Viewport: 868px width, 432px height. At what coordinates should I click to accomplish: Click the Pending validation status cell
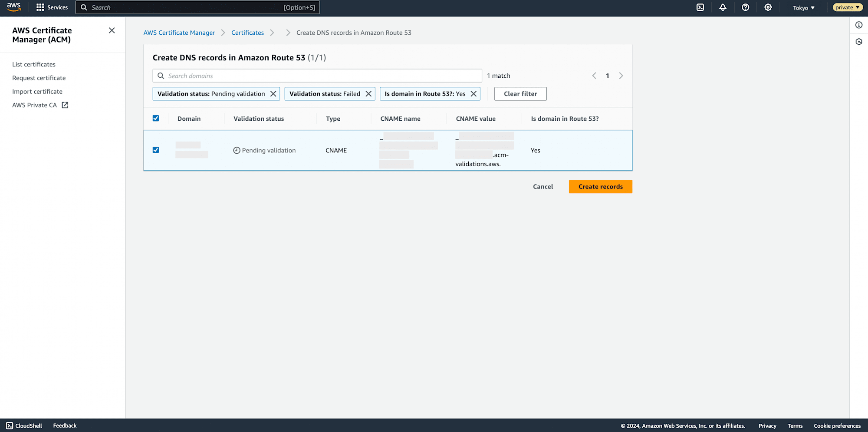coord(264,150)
